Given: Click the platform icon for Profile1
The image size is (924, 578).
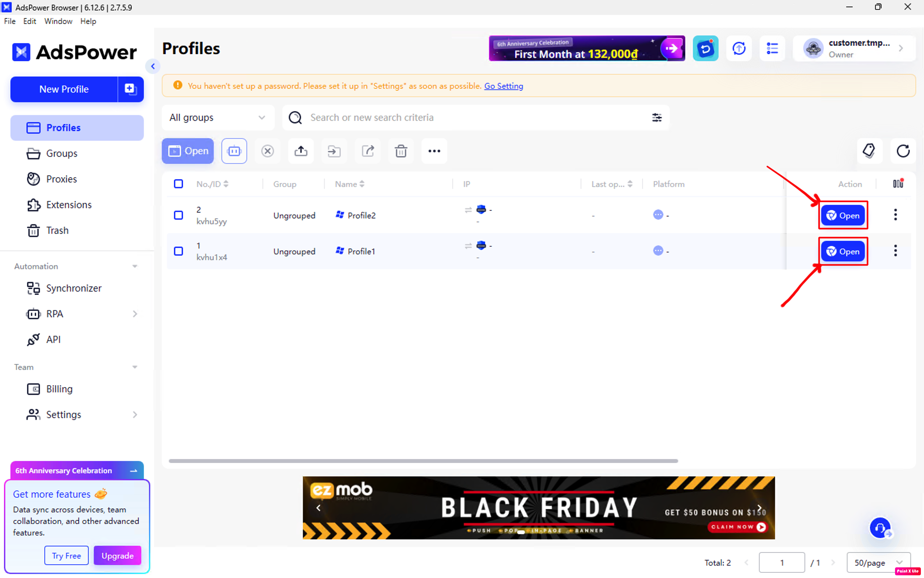Looking at the screenshot, I should pyautogui.click(x=658, y=251).
